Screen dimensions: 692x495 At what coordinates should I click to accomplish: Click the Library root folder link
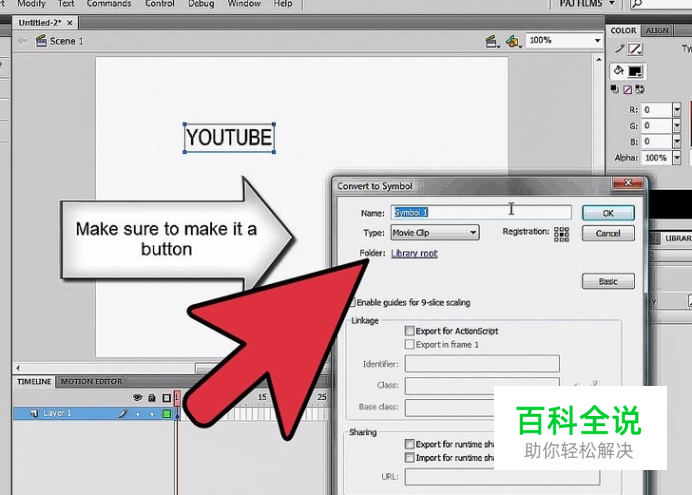(x=414, y=253)
